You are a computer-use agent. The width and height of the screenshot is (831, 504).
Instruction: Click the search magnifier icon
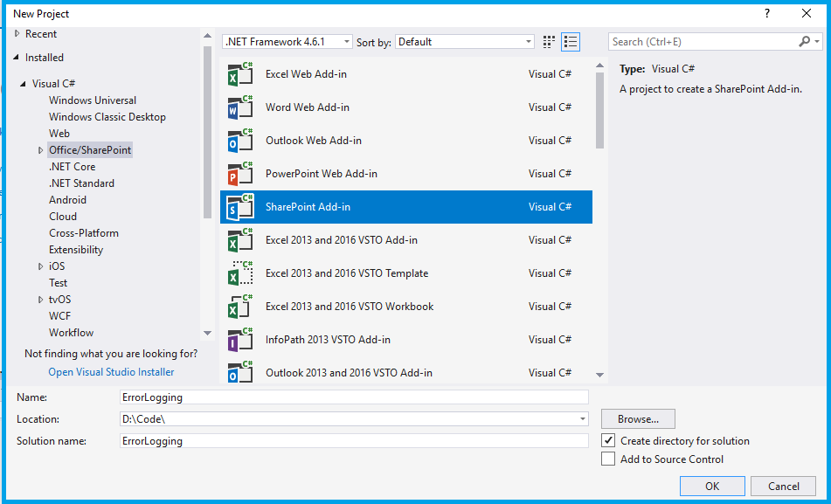[x=805, y=41]
